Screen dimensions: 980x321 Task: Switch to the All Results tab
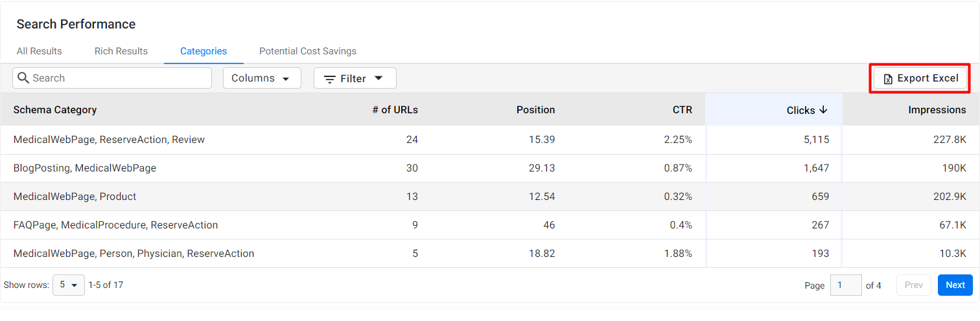[x=40, y=51]
